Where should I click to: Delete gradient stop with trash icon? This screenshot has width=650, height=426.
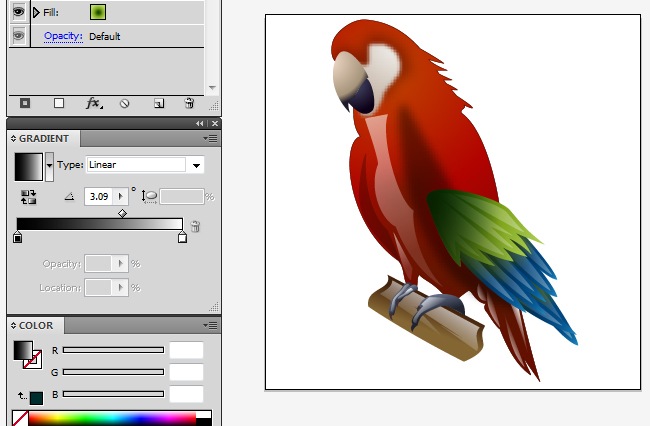pyautogui.click(x=196, y=227)
